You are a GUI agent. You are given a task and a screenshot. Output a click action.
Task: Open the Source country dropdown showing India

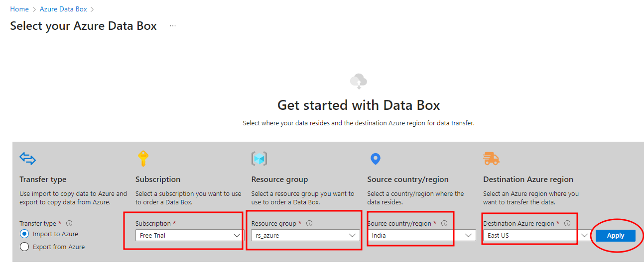tap(421, 235)
